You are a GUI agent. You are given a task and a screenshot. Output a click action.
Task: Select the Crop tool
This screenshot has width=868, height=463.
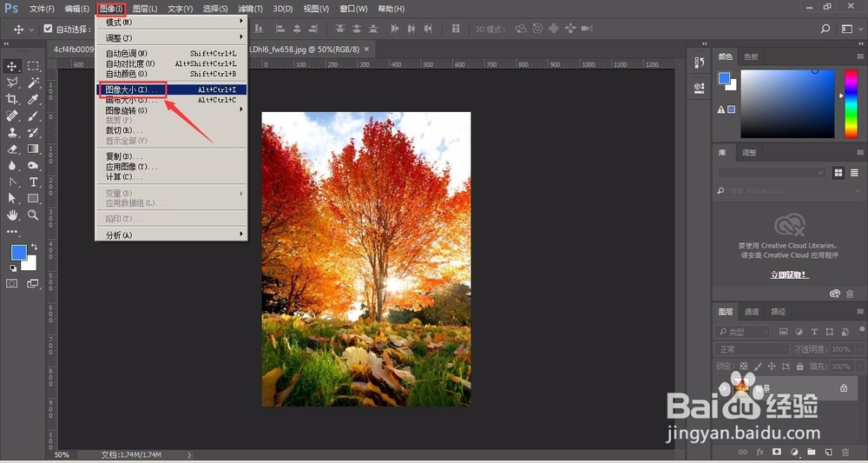tap(11, 99)
